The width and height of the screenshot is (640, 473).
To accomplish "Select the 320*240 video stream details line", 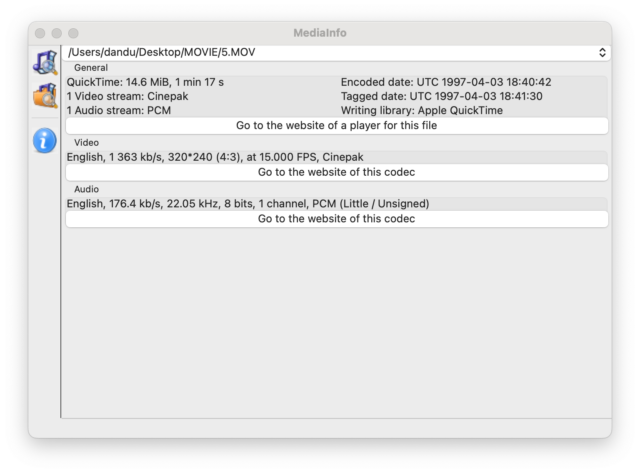I will [215, 157].
